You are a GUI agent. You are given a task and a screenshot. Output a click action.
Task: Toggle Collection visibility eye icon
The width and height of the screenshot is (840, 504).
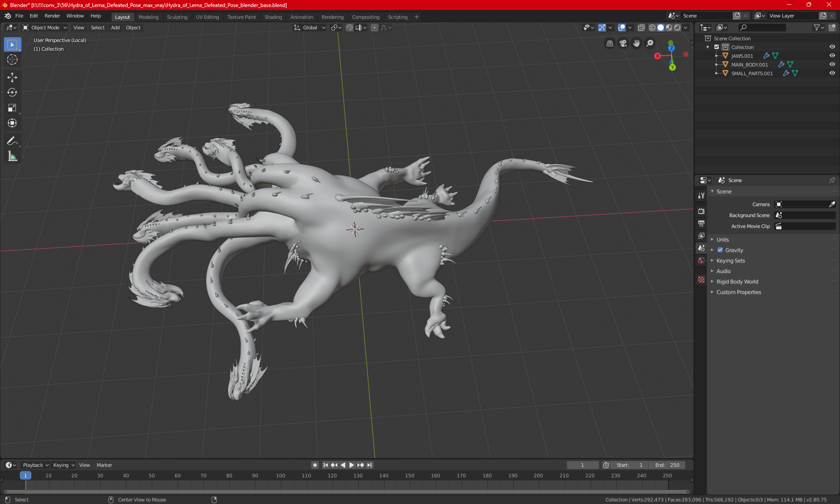tap(832, 47)
